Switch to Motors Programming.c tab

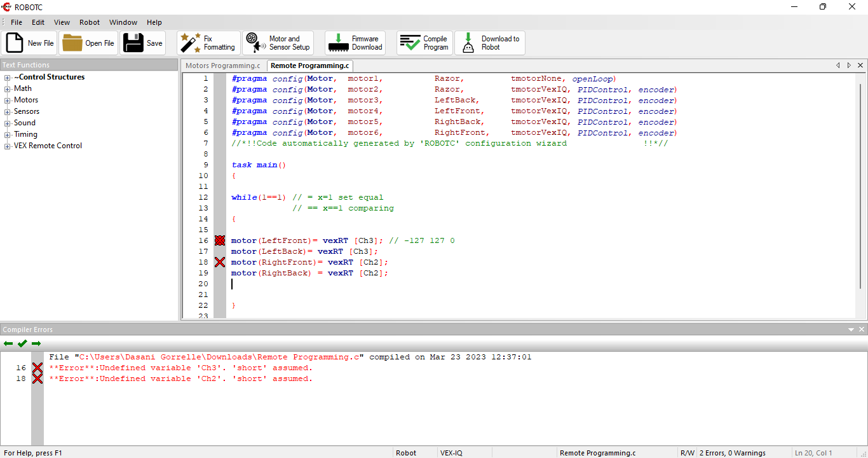pyautogui.click(x=222, y=66)
